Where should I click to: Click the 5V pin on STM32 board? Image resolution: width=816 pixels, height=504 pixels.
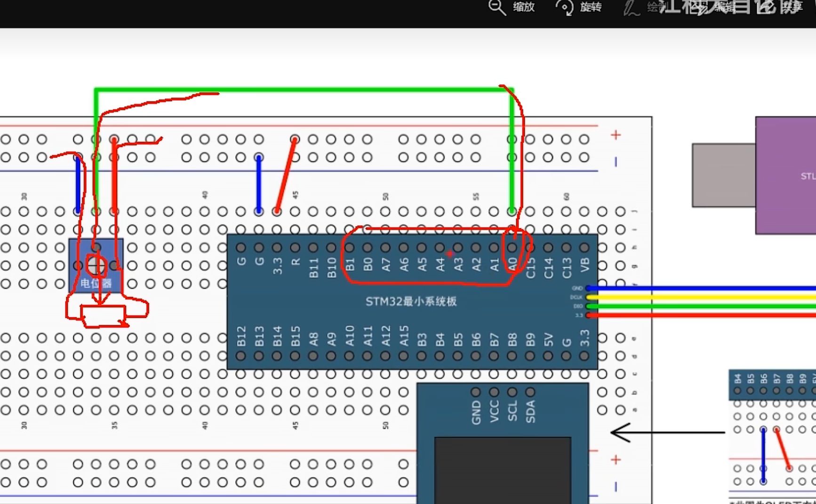(548, 356)
